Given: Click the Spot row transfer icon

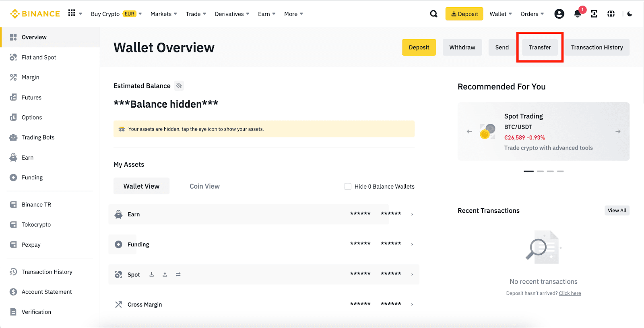Looking at the screenshot, I should (178, 274).
